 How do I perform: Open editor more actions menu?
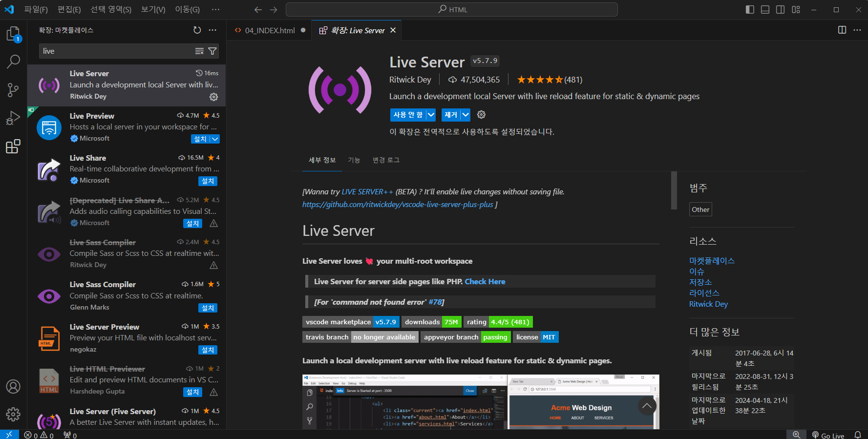pos(857,30)
